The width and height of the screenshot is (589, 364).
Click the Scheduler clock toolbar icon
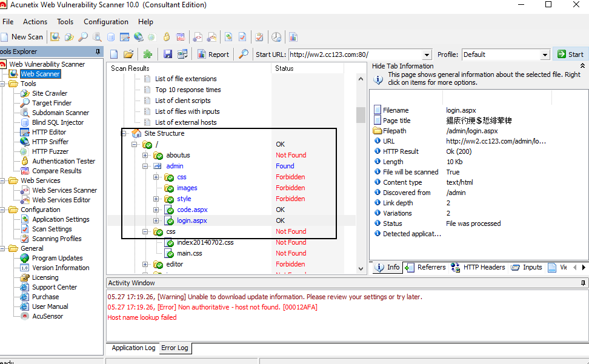tap(276, 37)
